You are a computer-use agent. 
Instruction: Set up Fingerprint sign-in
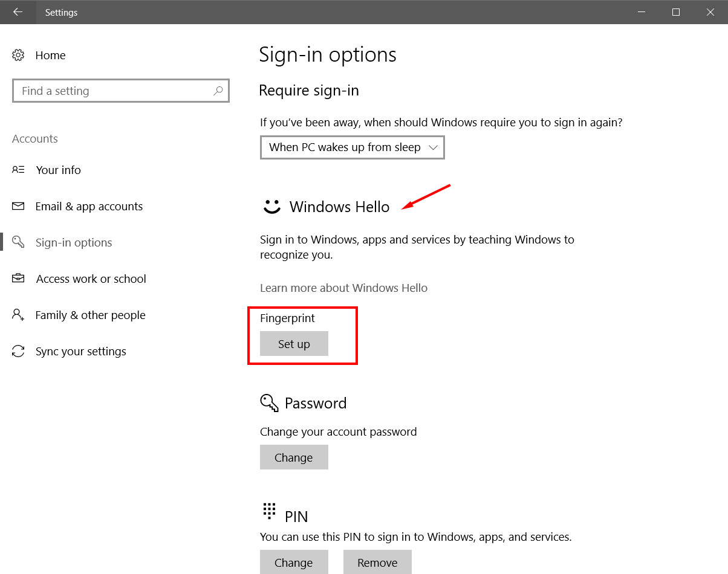pyautogui.click(x=294, y=344)
